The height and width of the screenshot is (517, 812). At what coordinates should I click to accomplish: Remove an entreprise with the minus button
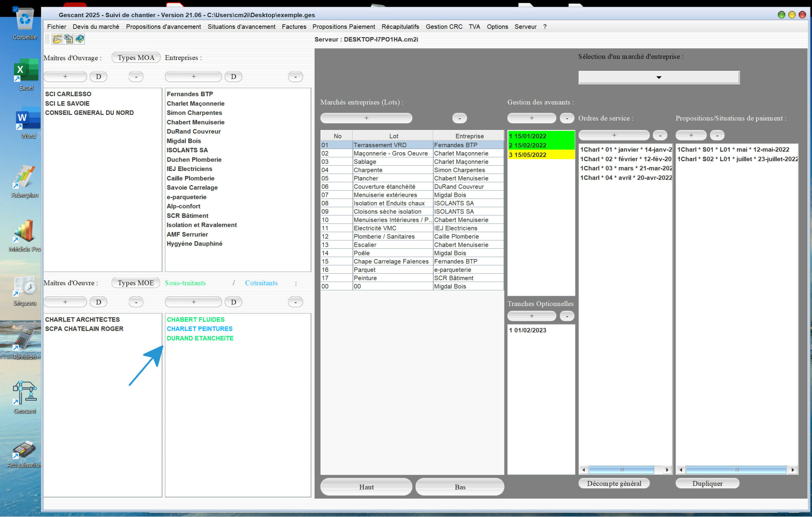(x=295, y=76)
